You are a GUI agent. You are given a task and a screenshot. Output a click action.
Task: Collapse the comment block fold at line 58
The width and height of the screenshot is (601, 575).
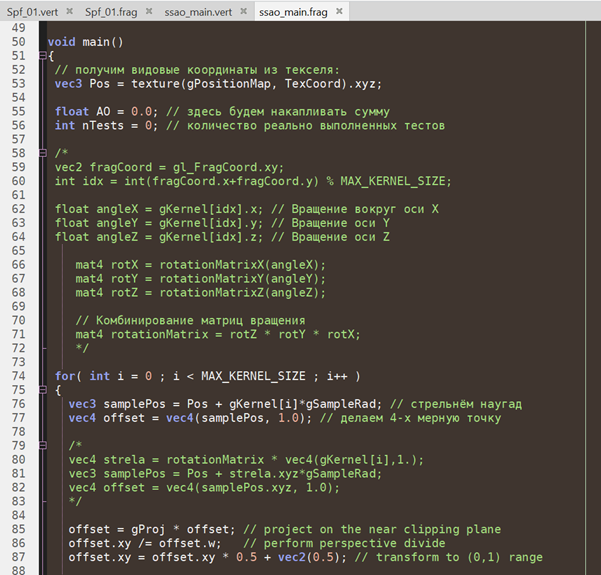pyautogui.click(x=42, y=152)
